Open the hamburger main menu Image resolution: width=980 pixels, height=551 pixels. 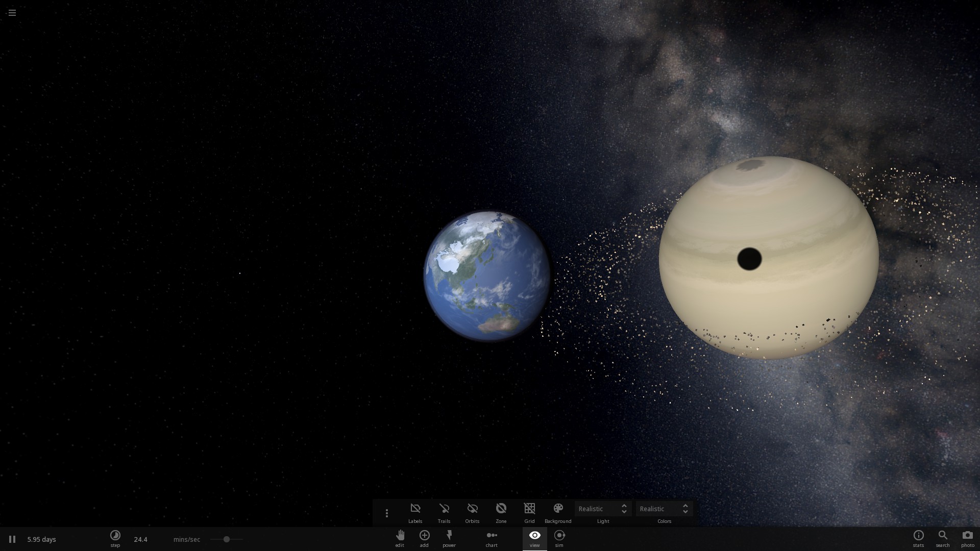12,13
